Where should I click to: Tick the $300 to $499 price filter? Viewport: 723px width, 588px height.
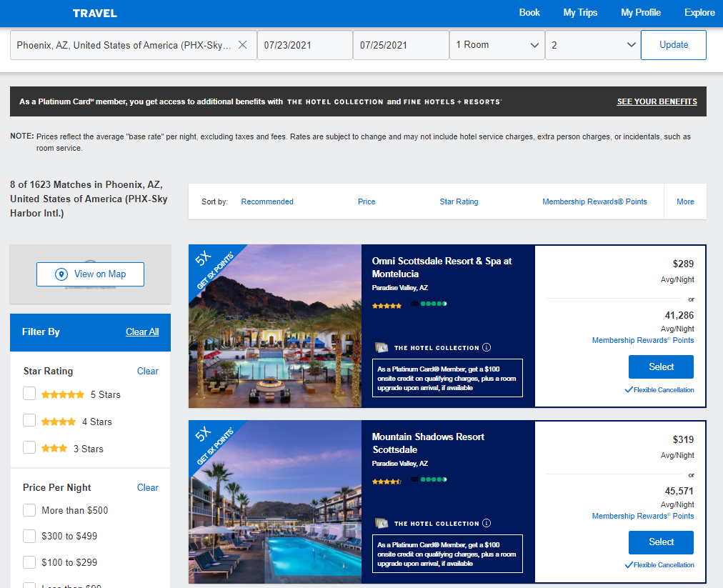[x=29, y=536]
